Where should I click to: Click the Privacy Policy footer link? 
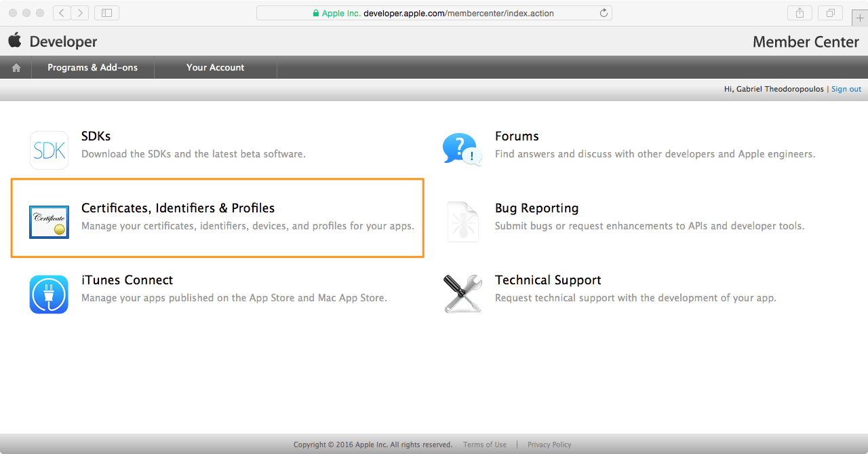tap(549, 444)
